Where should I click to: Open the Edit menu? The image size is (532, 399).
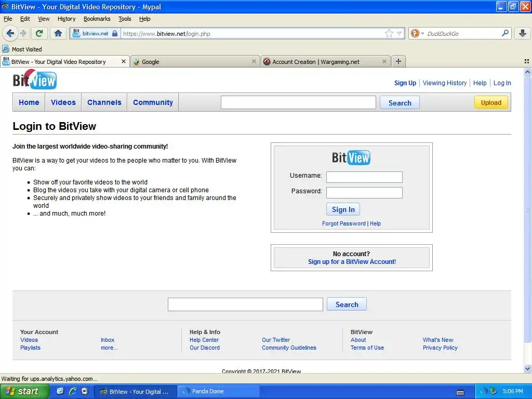click(x=25, y=19)
